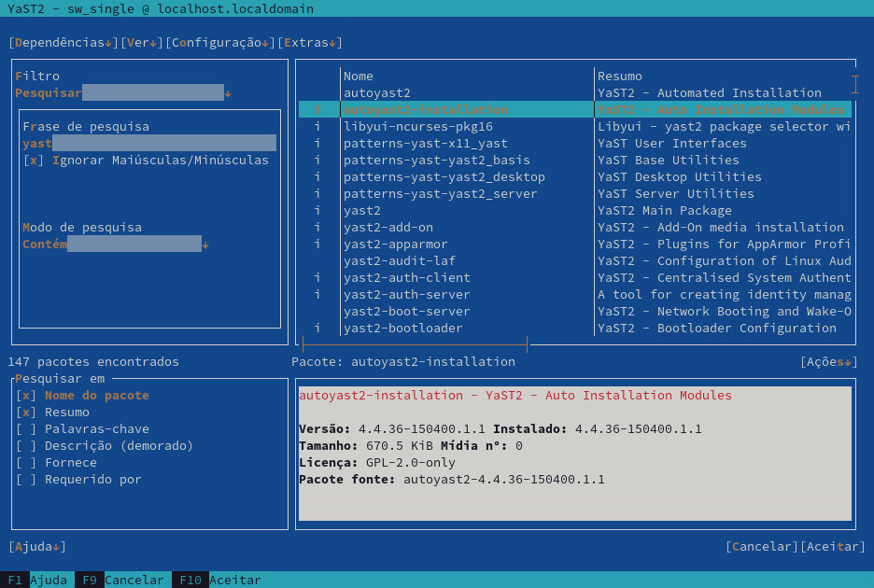Enable Palavras-chave search option
The image size is (874, 588).
[x=82, y=428]
